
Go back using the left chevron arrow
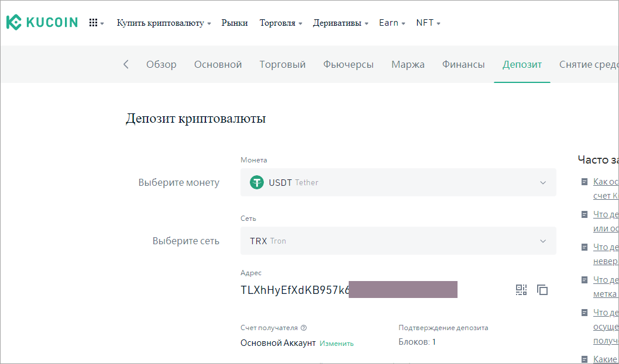click(x=126, y=64)
